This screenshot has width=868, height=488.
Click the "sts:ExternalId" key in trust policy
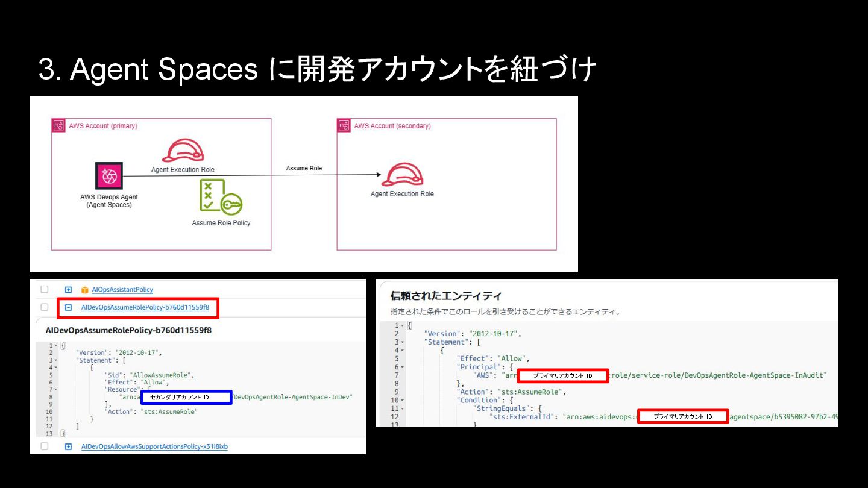[523, 417]
